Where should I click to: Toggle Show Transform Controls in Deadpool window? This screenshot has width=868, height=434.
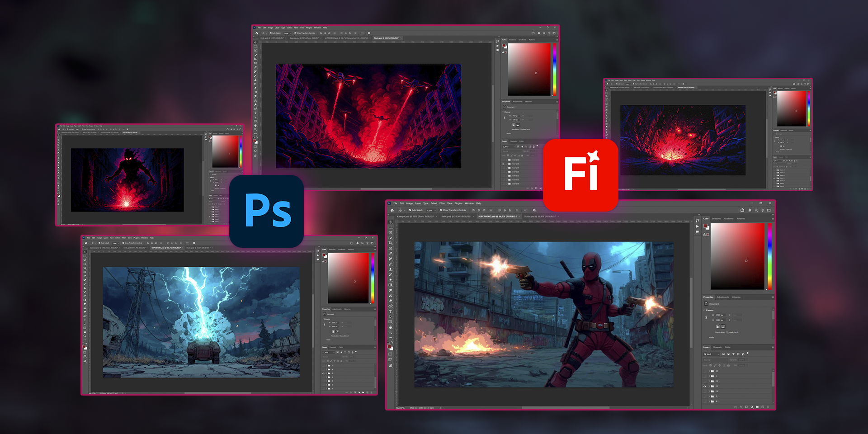(x=441, y=210)
